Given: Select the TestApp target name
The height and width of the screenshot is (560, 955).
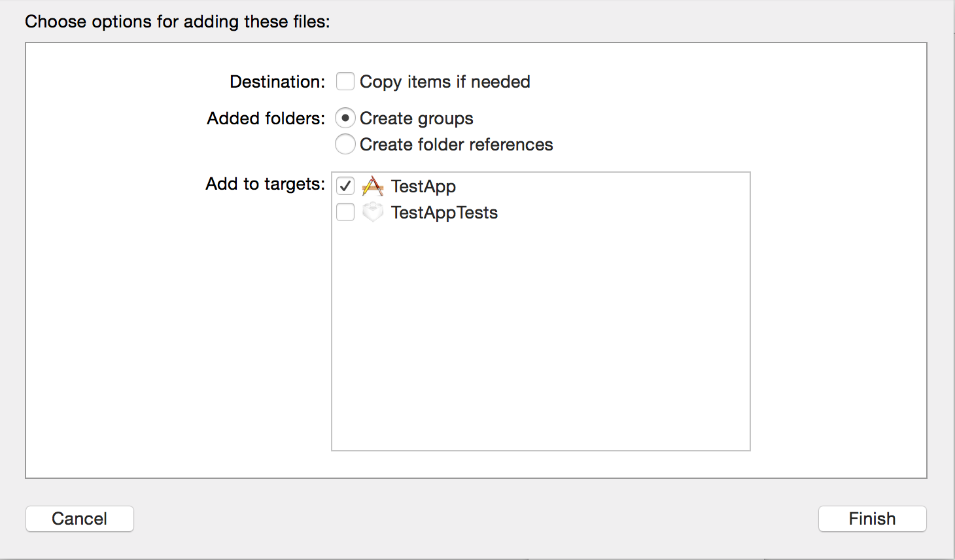Looking at the screenshot, I should click(x=424, y=186).
